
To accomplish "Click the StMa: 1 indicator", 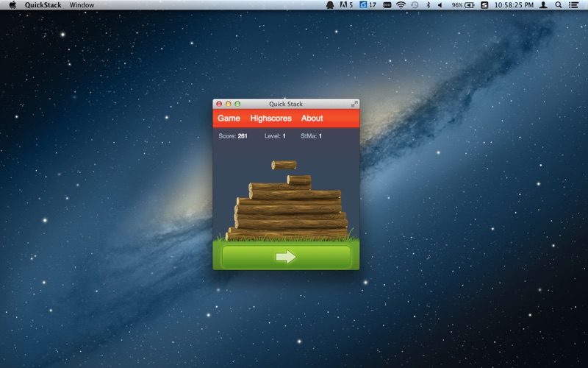I will click(x=311, y=136).
